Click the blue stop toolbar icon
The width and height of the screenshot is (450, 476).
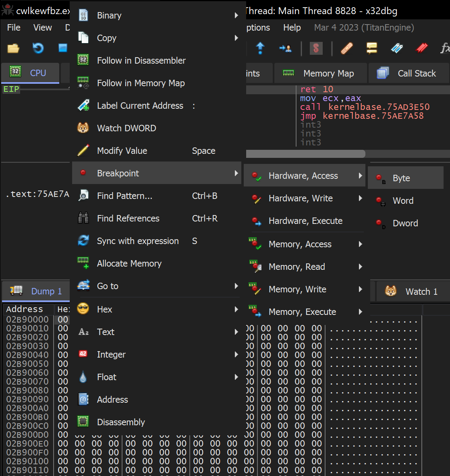[63, 48]
